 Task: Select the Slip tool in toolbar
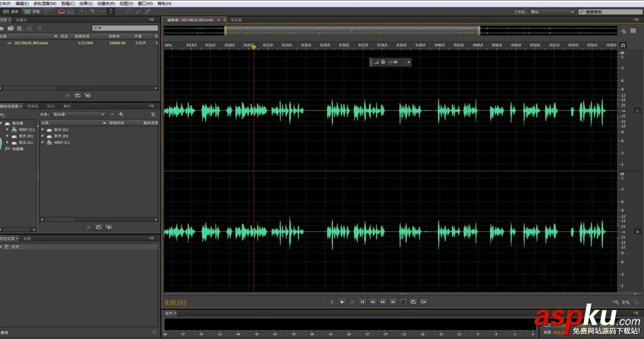click(102, 12)
